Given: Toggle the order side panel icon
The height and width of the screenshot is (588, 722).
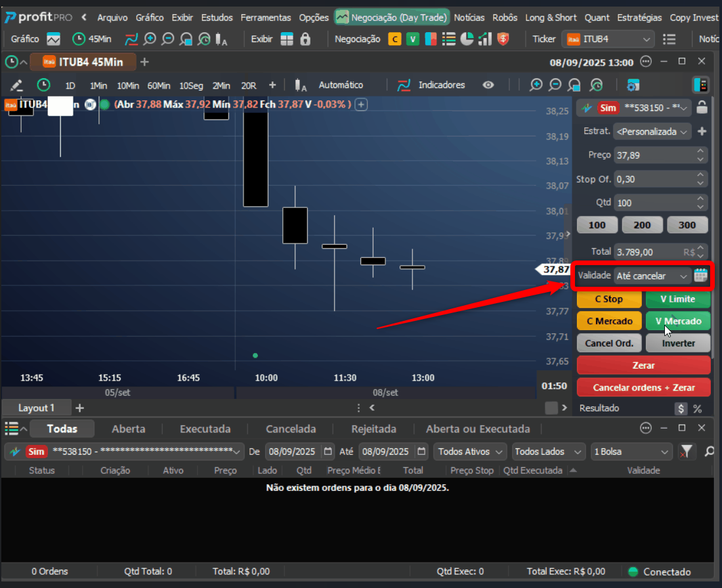Looking at the screenshot, I should (x=700, y=85).
